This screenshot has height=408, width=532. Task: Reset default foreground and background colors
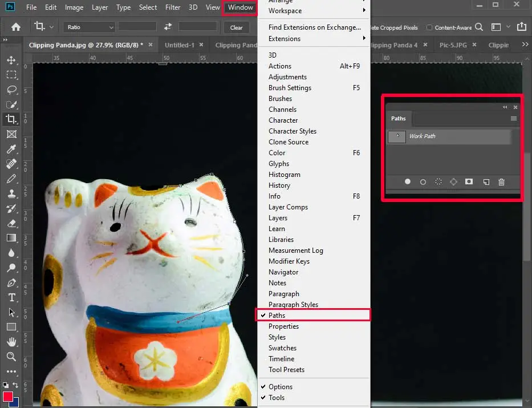pyautogui.click(x=6, y=385)
